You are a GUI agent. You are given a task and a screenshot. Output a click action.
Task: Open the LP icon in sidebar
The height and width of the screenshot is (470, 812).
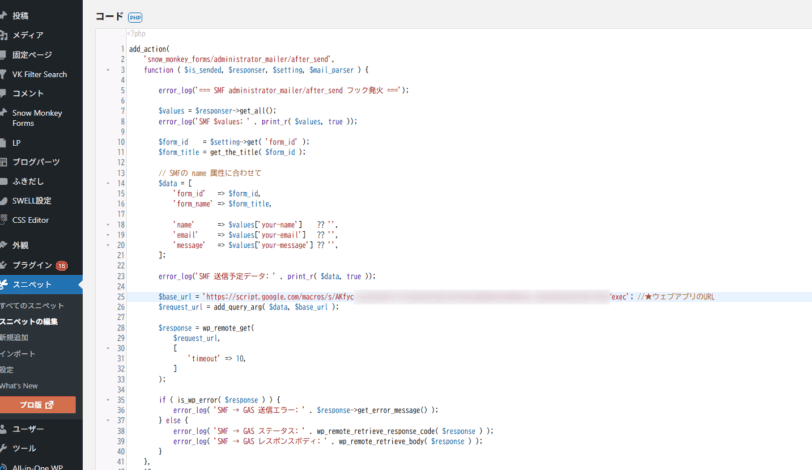tap(3, 143)
